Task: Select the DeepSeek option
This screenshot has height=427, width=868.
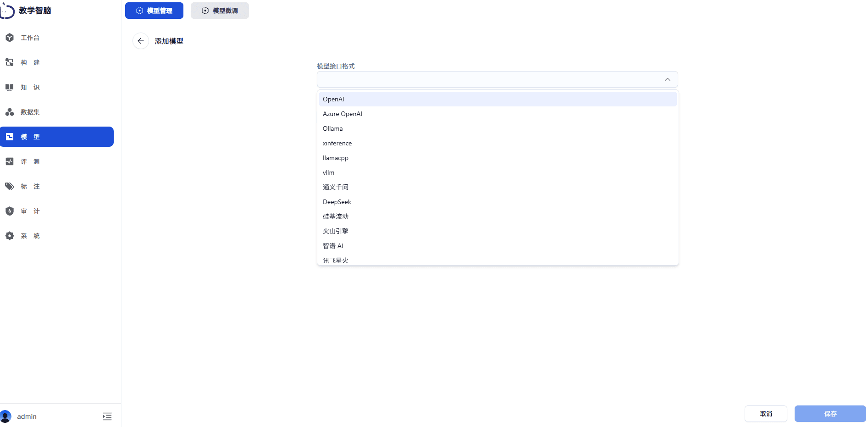Action: (x=498, y=202)
